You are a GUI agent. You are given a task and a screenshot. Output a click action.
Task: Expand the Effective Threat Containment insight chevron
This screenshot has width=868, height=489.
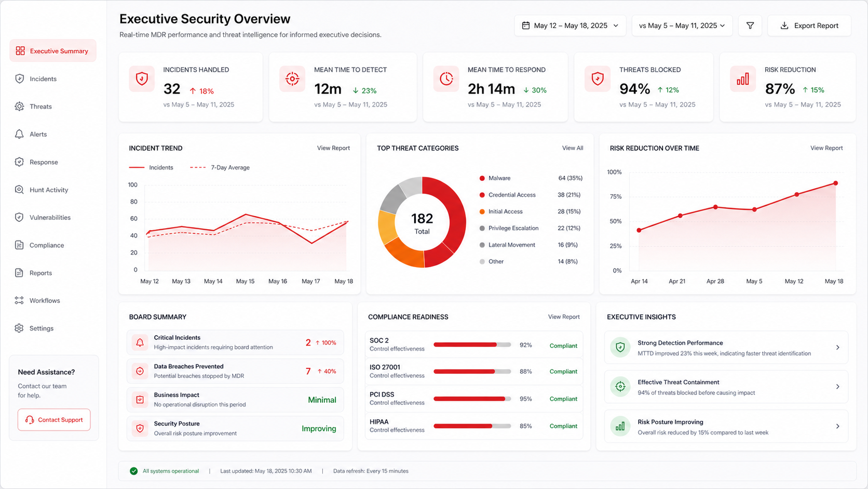[837, 387]
